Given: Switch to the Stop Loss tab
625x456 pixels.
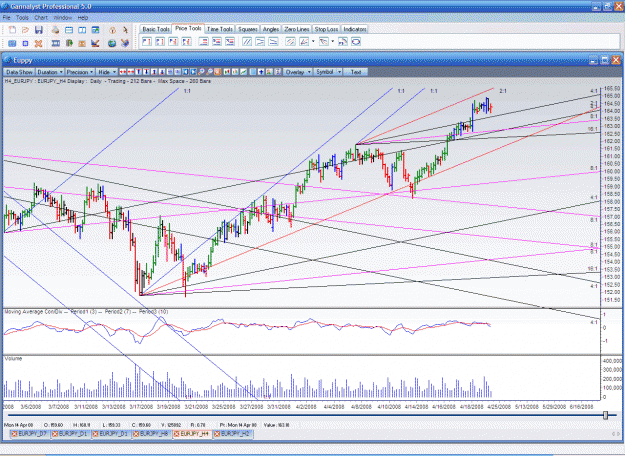Looking at the screenshot, I should point(326,29).
